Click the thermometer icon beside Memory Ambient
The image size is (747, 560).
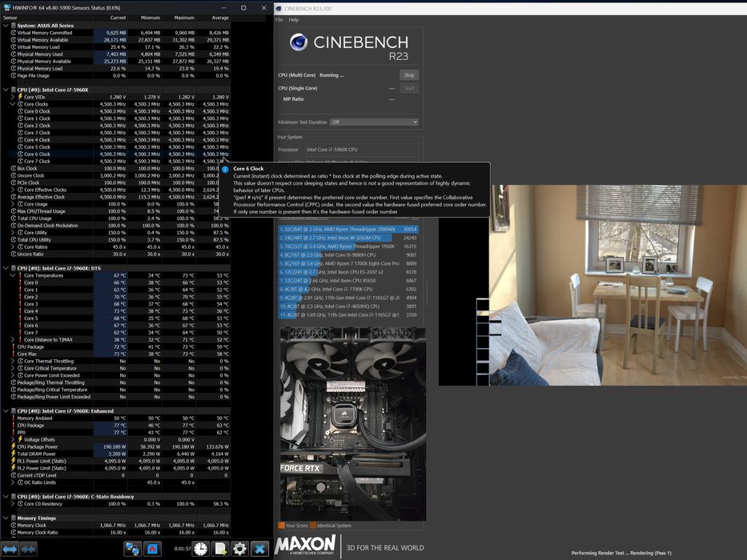point(14,418)
